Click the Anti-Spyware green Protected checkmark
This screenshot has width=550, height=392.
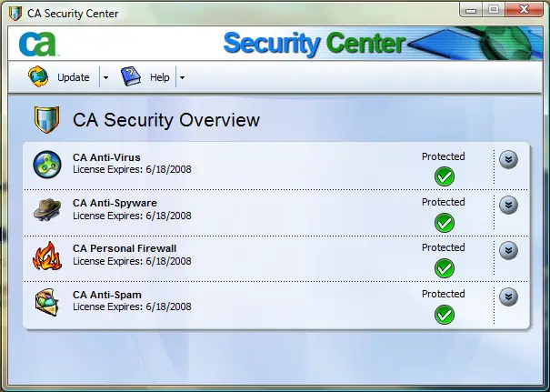pyautogui.click(x=444, y=223)
